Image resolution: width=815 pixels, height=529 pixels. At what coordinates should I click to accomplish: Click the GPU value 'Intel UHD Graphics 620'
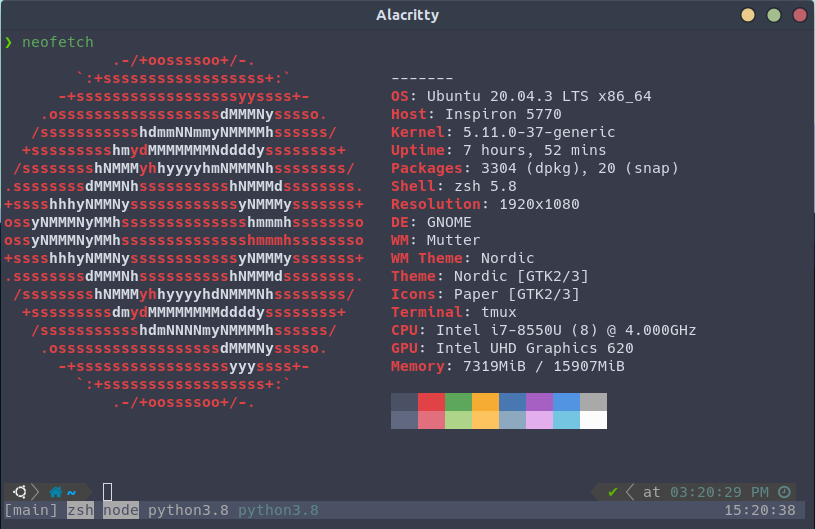(x=534, y=348)
